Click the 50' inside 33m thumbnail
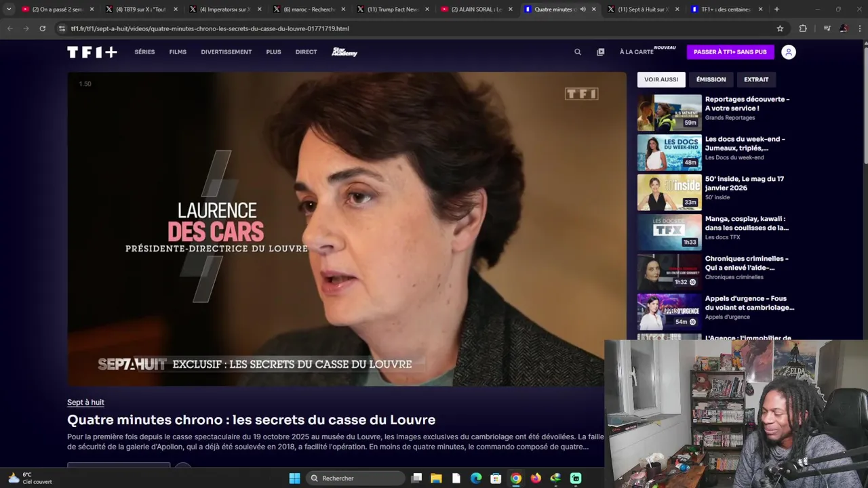The width and height of the screenshot is (868, 488). (669, 192)
